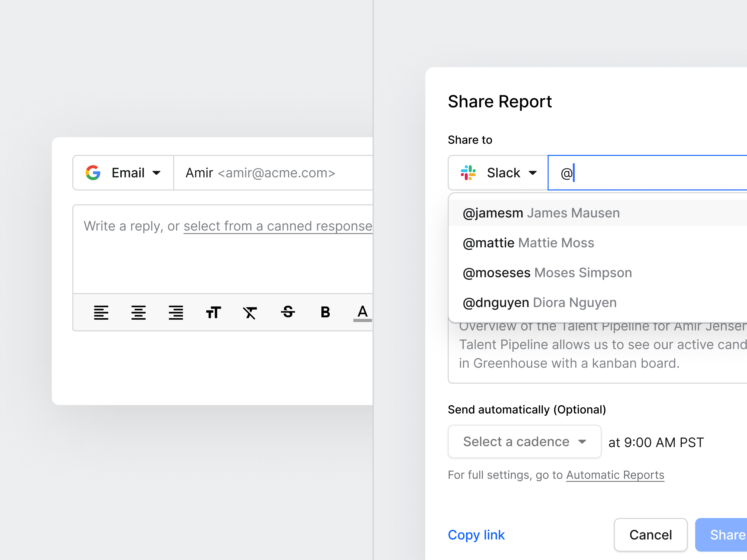
Task: Click the align center icon in reply toolbar
Action: pyautogui.click(x=138, y=312)
